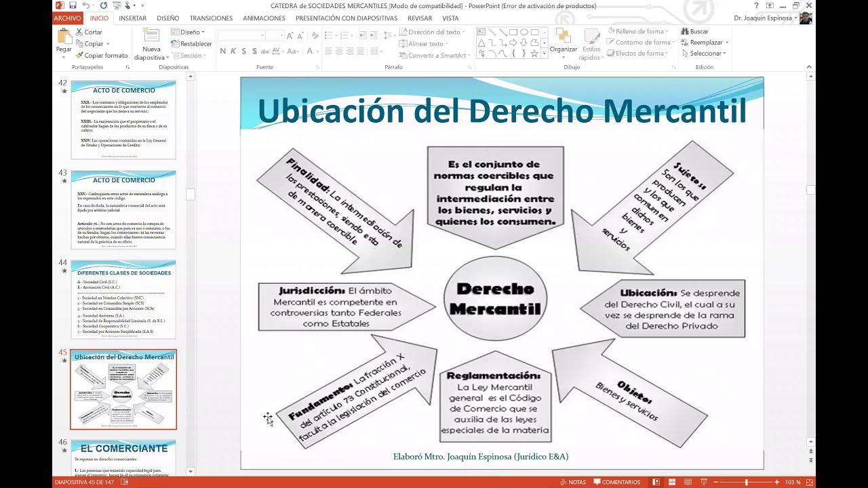Switch to REVISAR tab
This screenshot has width=868, height=488.
tap(420, 18)
